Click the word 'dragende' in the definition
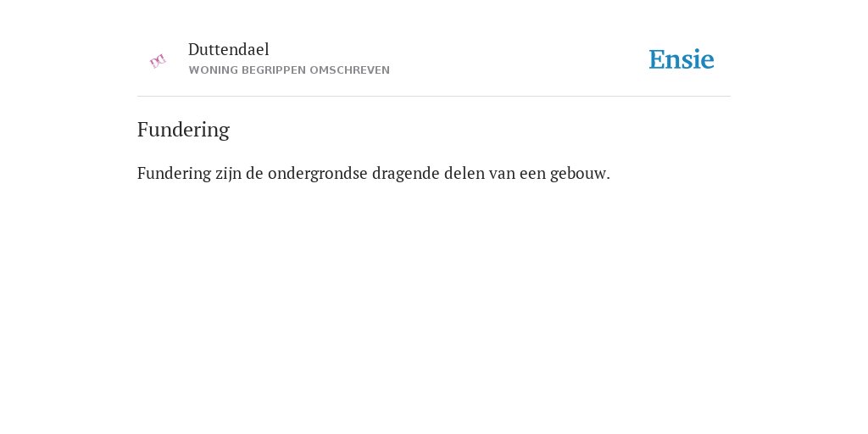 pyautogui.click(x=406, y=173)
